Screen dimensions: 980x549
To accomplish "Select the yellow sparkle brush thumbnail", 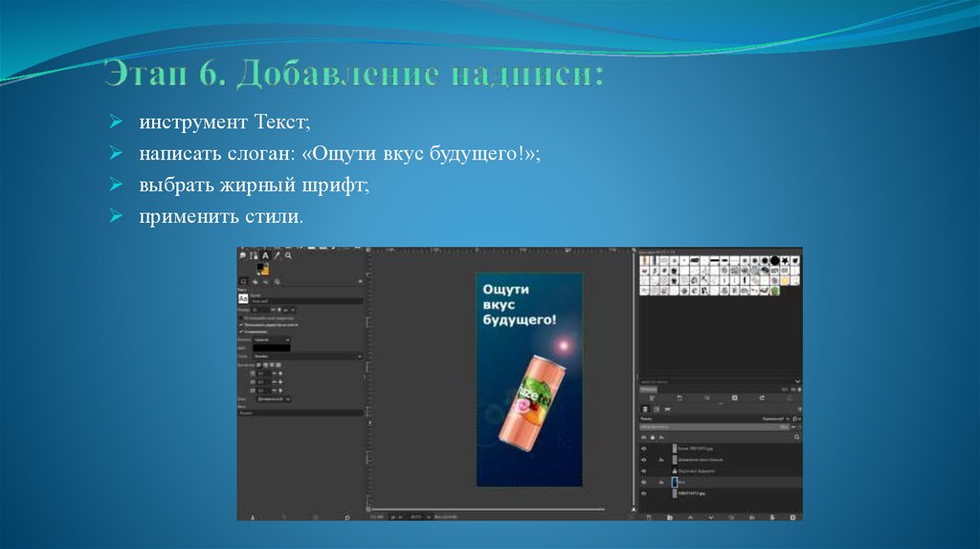I will (x=785, y=281).
